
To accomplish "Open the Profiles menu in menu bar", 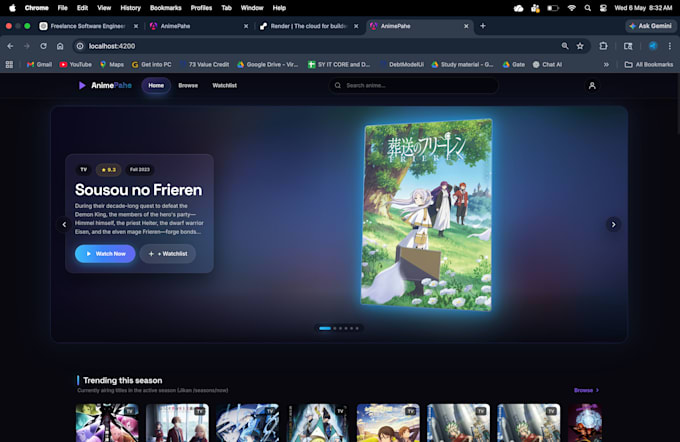I will tap(201, 8).
